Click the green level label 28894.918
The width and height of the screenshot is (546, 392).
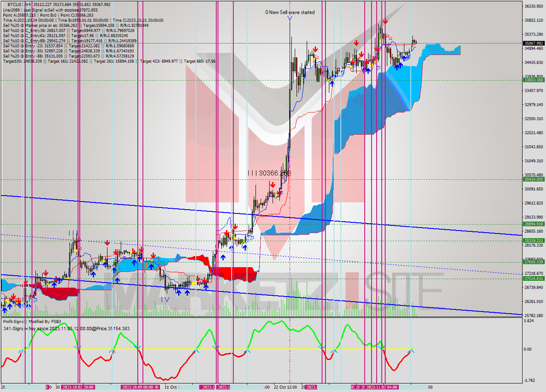[534, 224]
